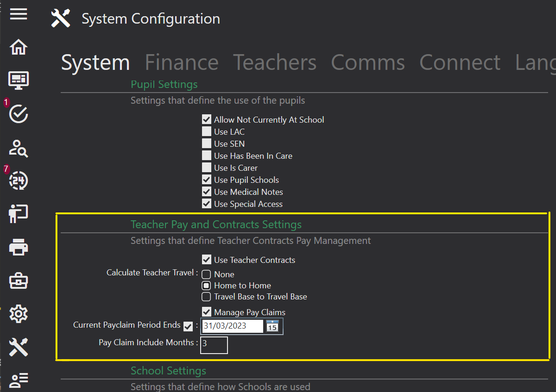The image size is (556, 392).
Task: Click 'Settings that define the use of the pupils'
Action: click(218, 100)
